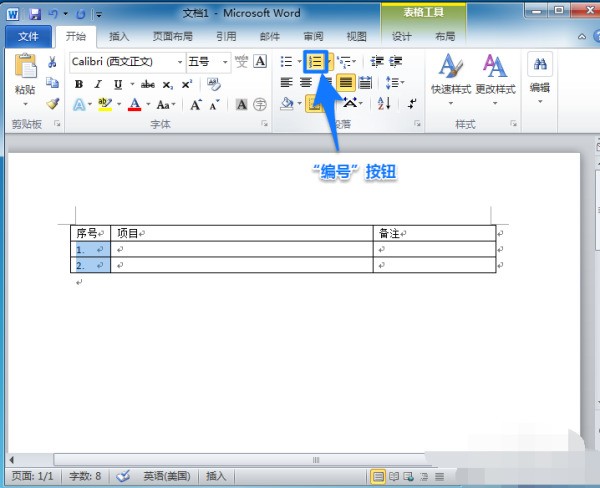The width and height of the screenshot is (600, 488).
Task: Toggle Bold formatting
Action: [79, 84]
